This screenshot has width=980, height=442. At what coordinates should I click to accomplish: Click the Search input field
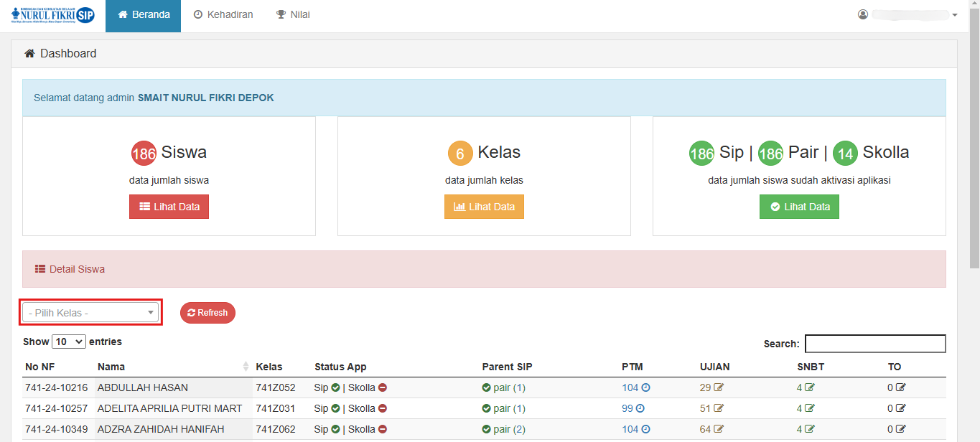coord(874,344)
